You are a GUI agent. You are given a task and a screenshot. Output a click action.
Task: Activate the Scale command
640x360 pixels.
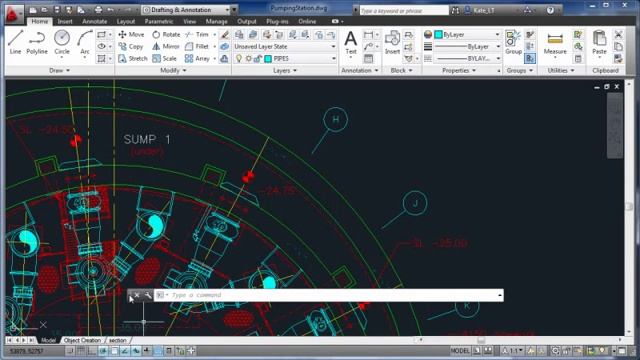164,58
